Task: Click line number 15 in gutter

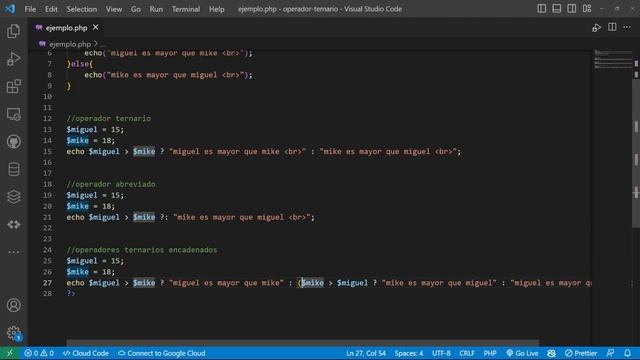Action: point(47,151)
